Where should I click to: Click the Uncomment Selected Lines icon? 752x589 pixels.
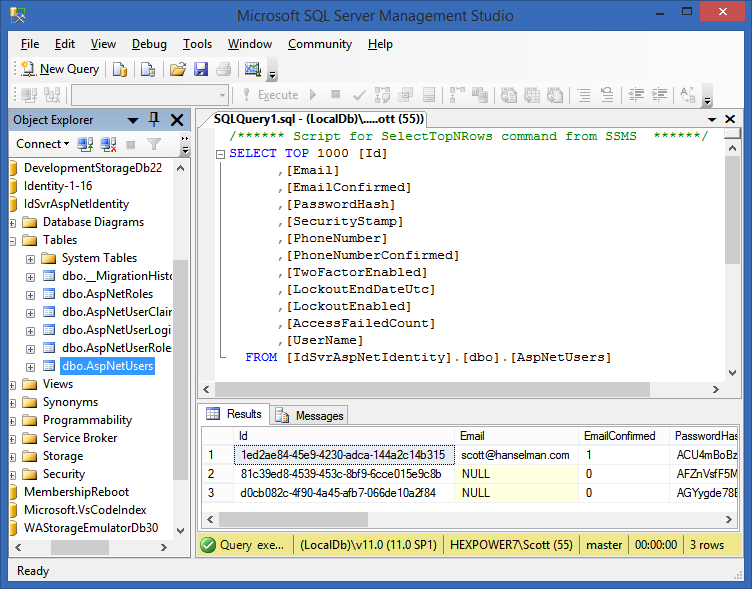(607, 95)
